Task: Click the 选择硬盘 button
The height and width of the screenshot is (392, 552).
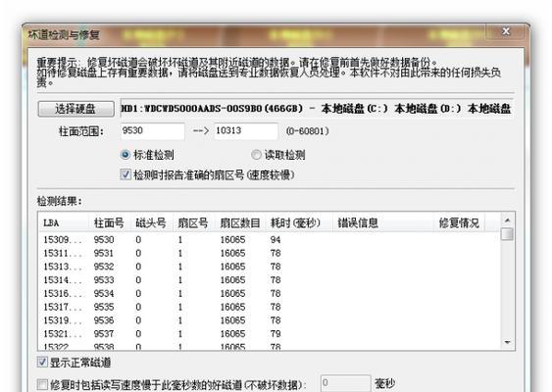Action: (75, 109)
